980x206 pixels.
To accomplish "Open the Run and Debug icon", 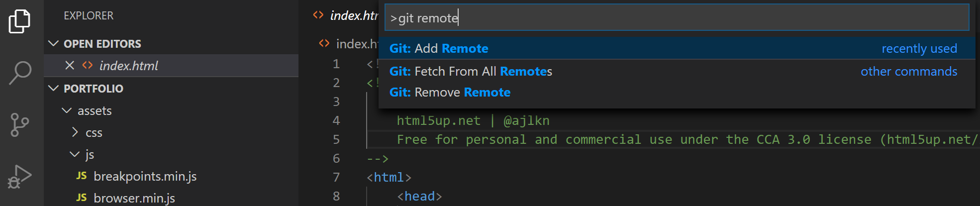I will point(20,177).
